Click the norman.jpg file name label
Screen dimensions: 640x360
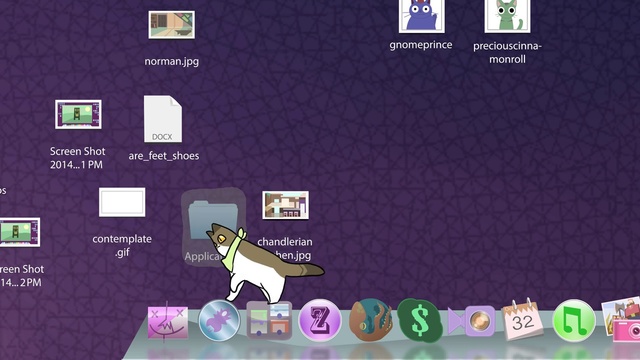coord(171,61)
